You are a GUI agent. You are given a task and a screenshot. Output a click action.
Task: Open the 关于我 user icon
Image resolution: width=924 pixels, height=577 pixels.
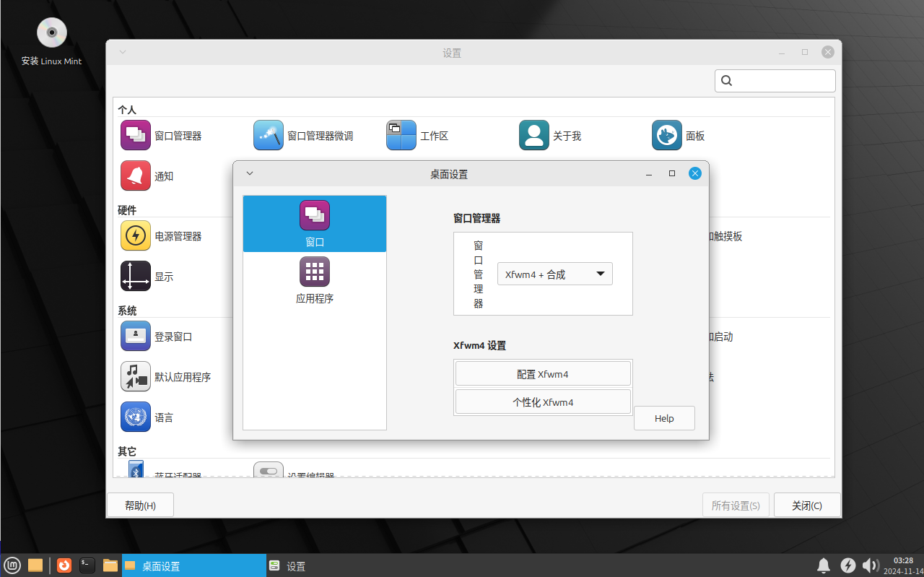coord(534,135)
